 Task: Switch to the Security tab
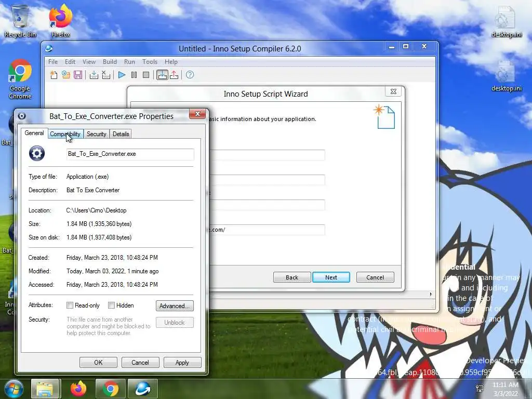pos(96,134)
